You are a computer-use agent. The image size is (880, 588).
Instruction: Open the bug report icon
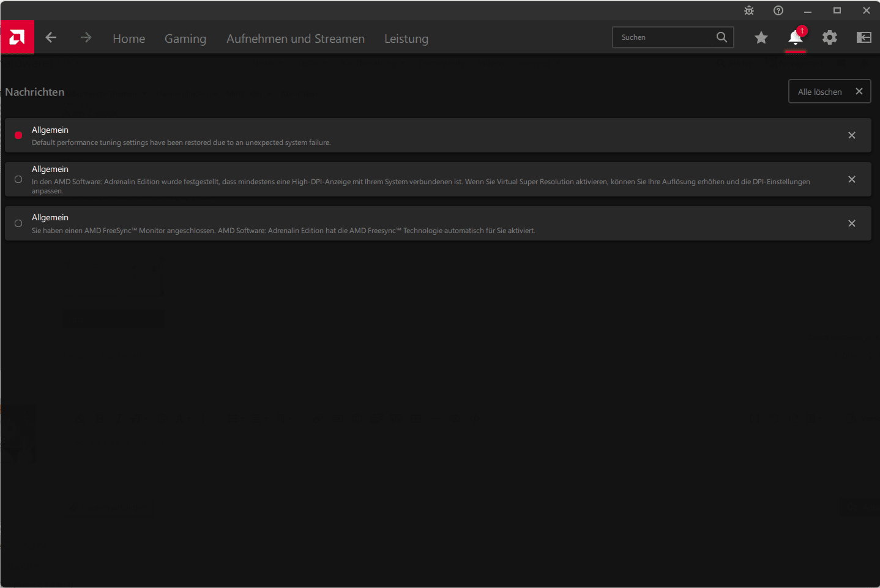coord(749,10)
